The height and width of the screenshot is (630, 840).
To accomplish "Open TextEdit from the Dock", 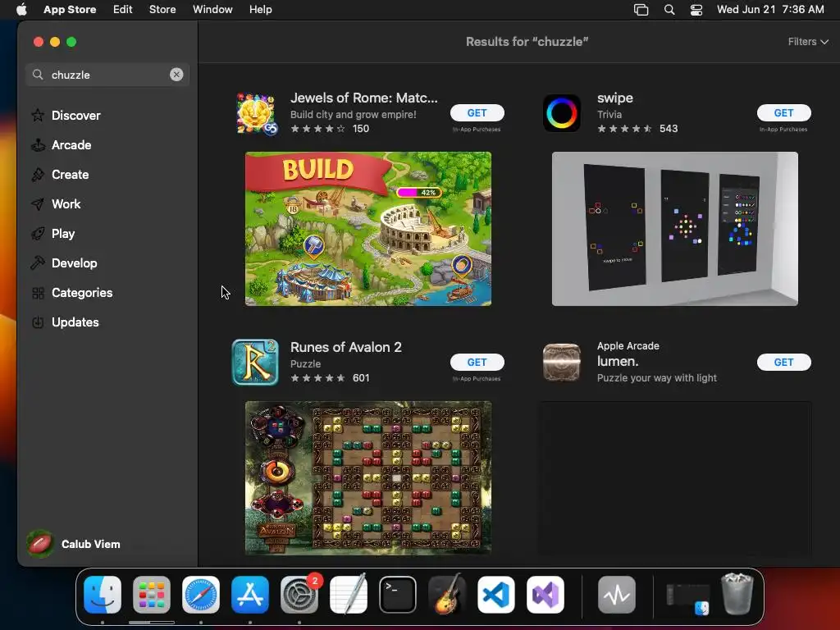I will pos(348,595).
